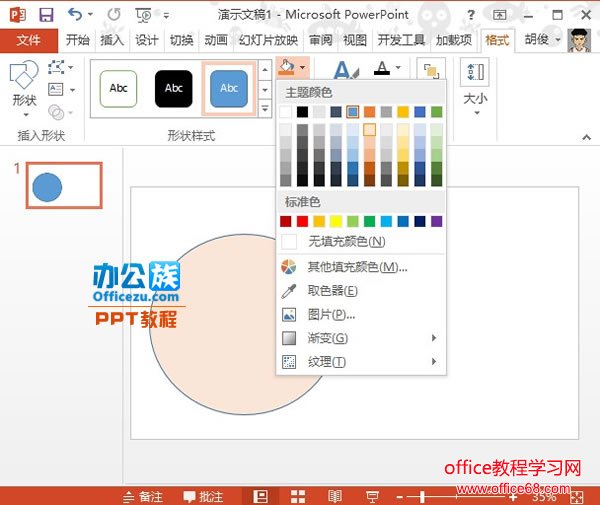Screen dimensions: 600x505
Task: Expand the shape styles gallery
Action: [x=265, y=108]
